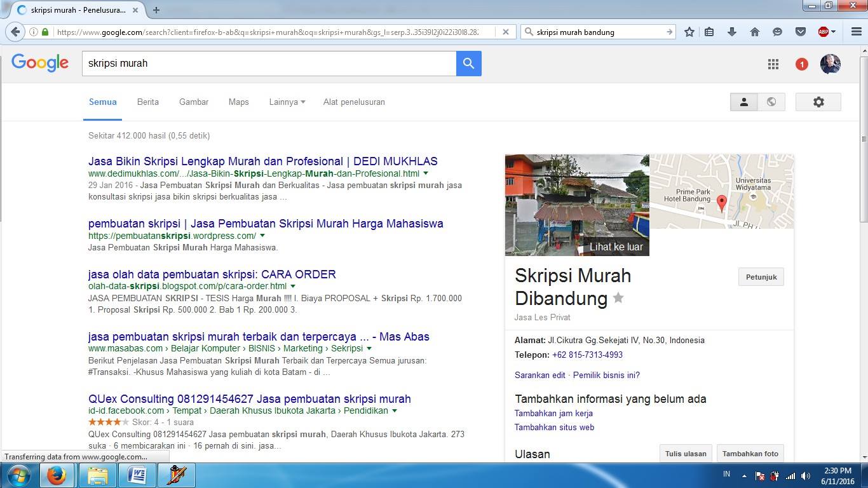Open dropdown arrow beside id-id.facebook.com breadcrumb
The height and width of the screenshot is (488, 868).
(x=395, y=411)
